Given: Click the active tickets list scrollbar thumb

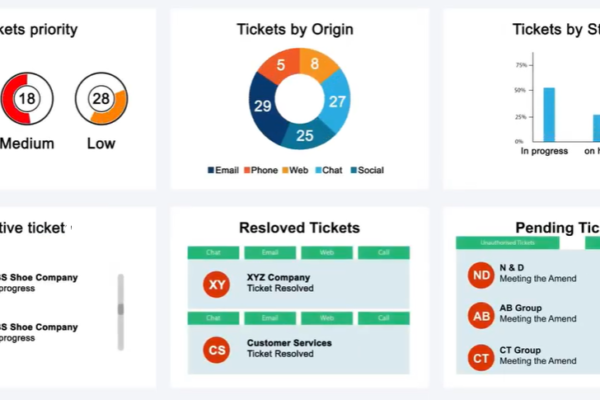Looking at the screenshot, I should (x=121, y=309).
